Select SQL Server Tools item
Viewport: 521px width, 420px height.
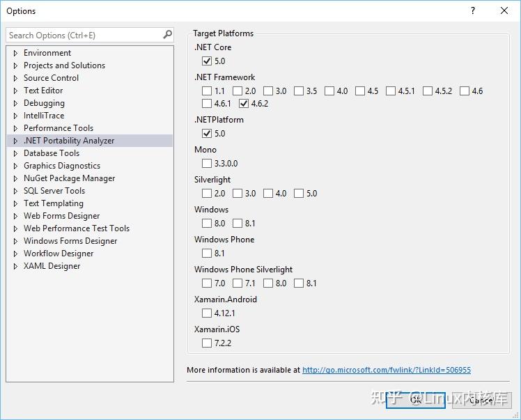pyautogui.click(x=54, y=191)
